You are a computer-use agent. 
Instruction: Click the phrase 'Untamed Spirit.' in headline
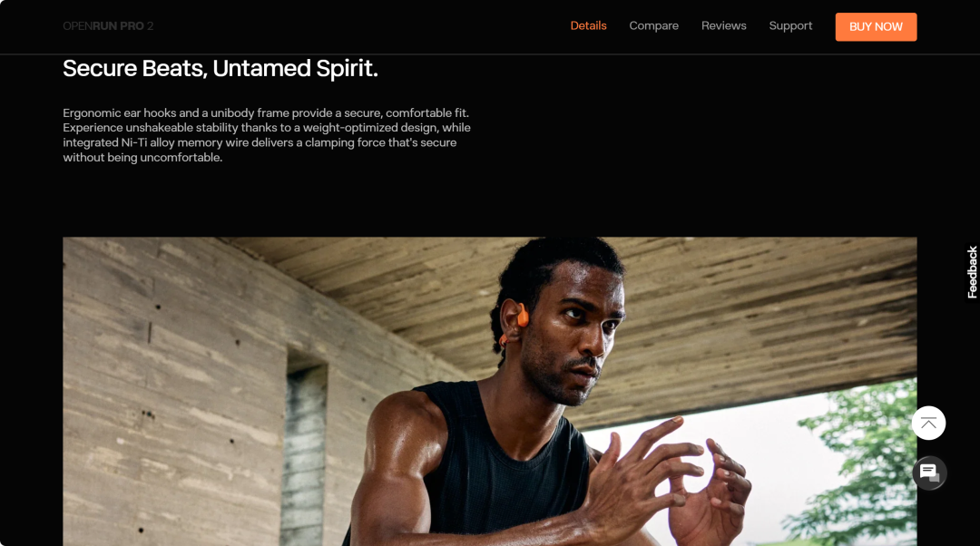tap(295, 68)
